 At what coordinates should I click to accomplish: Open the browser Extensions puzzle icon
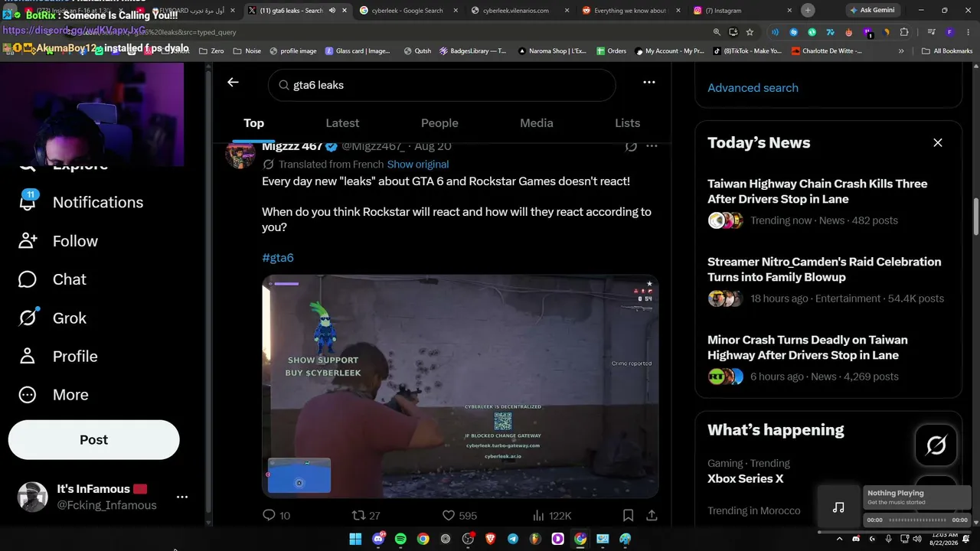click(904, 32)
